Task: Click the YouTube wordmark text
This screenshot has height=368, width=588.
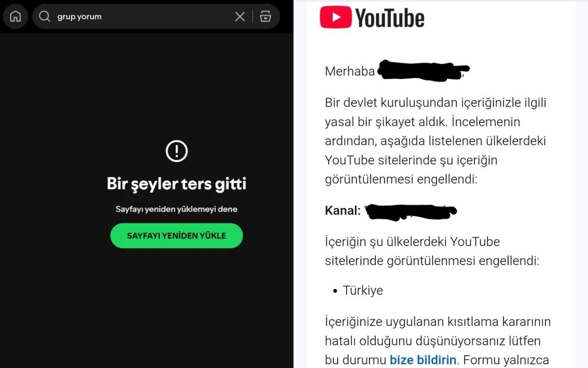Action: [390, 18]
